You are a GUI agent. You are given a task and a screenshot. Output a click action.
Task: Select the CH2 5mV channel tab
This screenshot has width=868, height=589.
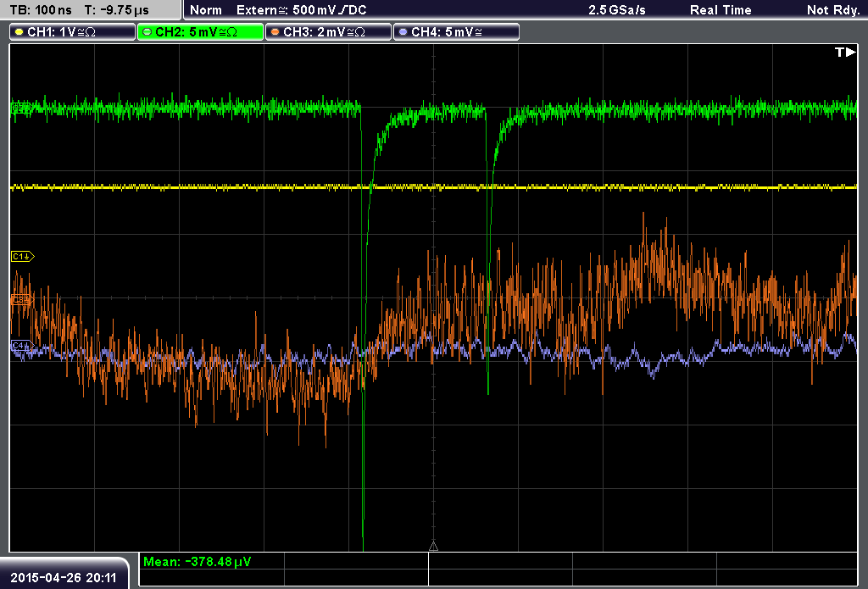(200, 32)
